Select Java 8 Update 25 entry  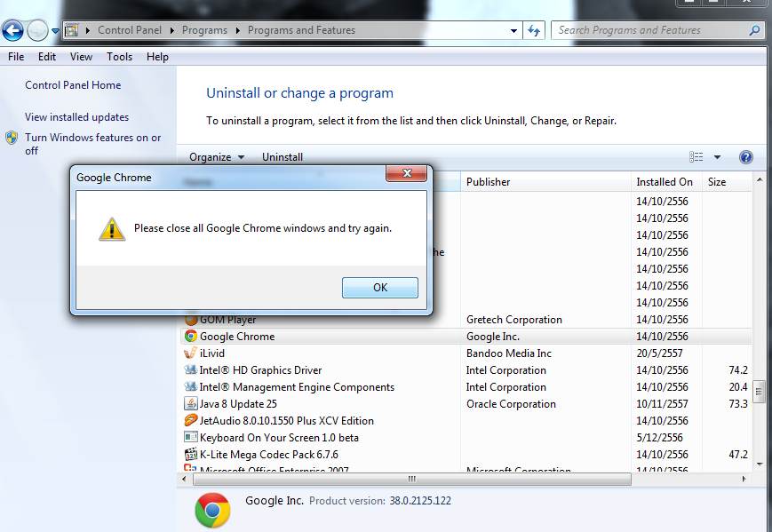coord(238,404)
